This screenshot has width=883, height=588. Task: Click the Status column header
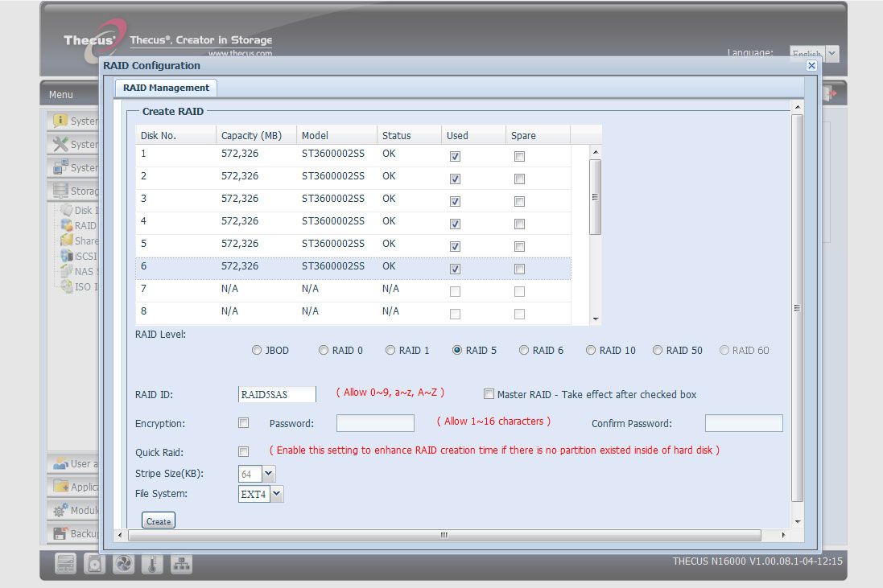tap(409, 135)
